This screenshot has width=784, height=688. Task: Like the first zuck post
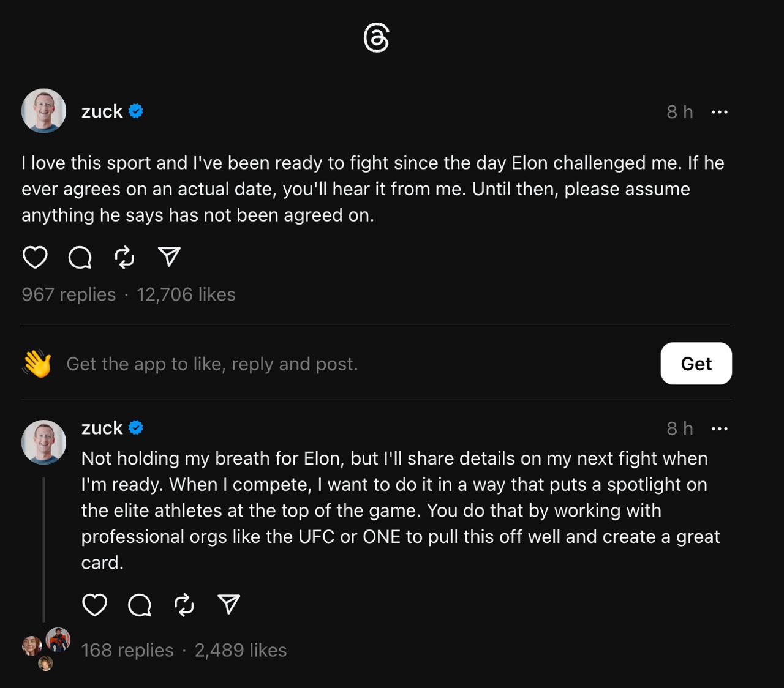[35, 257]
